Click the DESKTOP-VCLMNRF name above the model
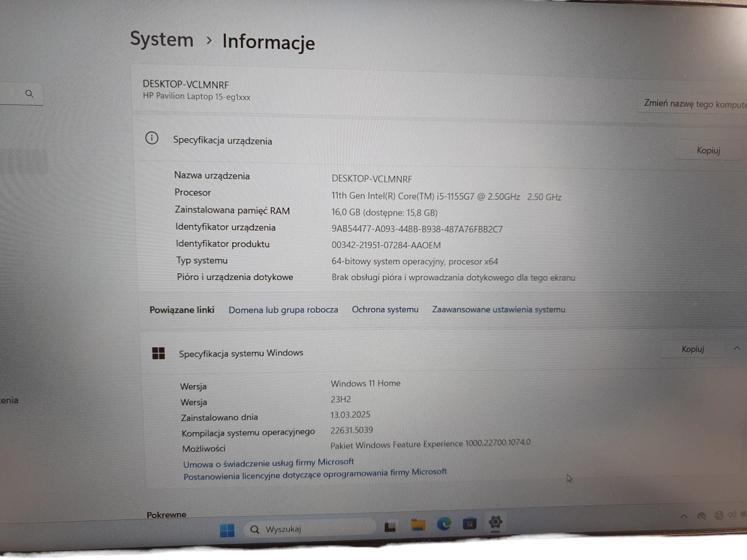The height and width of the screenshot is (560, 747). [186, 84]
